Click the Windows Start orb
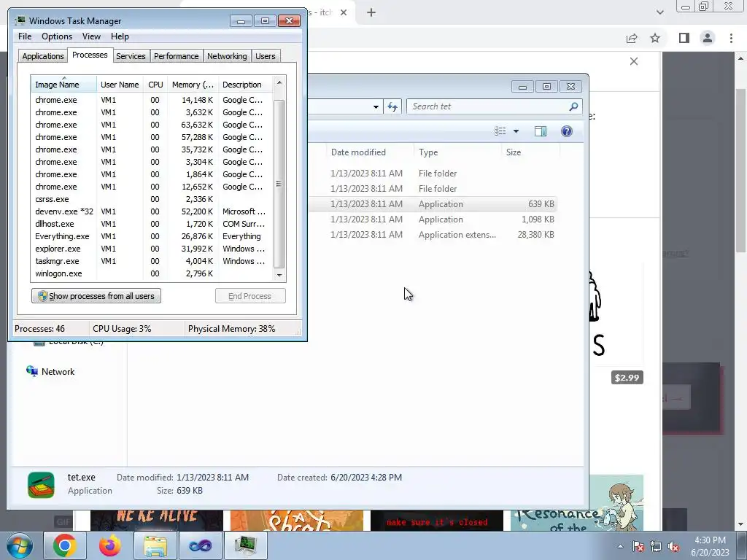 tap(19, 545)
